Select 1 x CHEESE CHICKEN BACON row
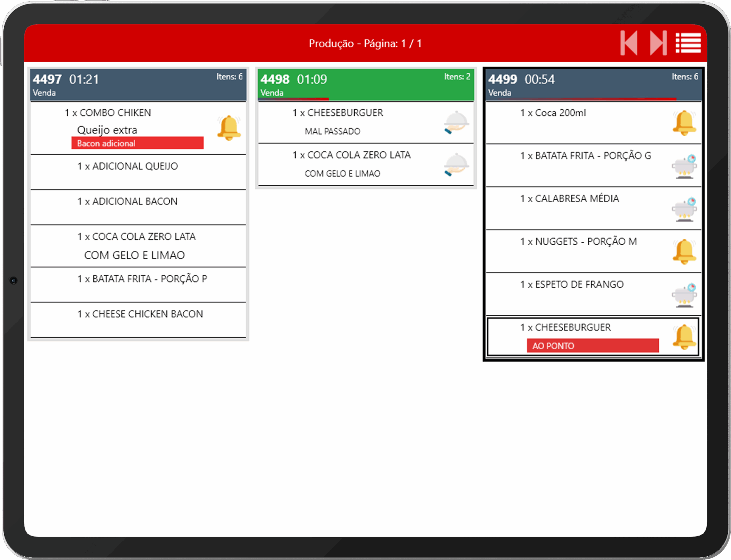 tap(138, 320)
